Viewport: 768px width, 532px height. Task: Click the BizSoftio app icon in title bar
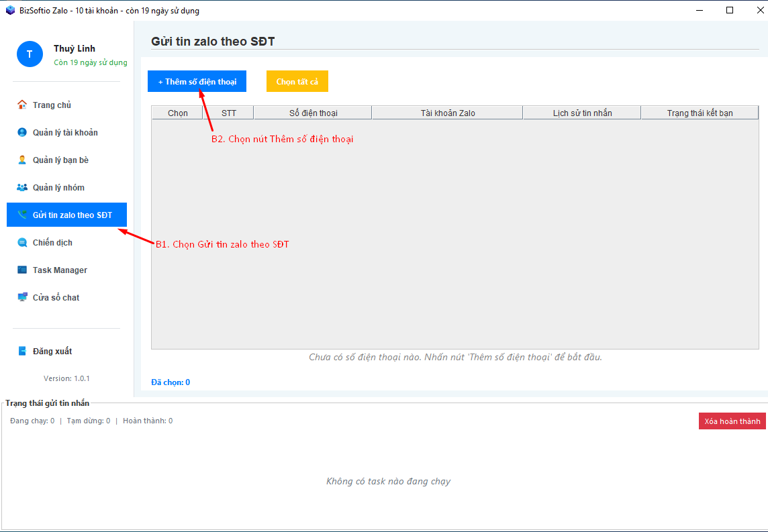[x=10, y=10]
